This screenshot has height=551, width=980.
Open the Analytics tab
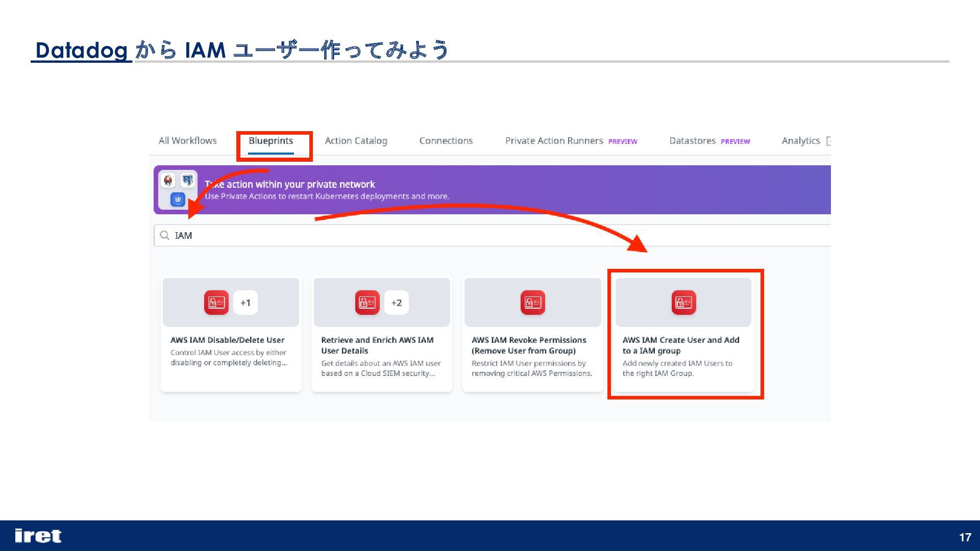[800, 141]
